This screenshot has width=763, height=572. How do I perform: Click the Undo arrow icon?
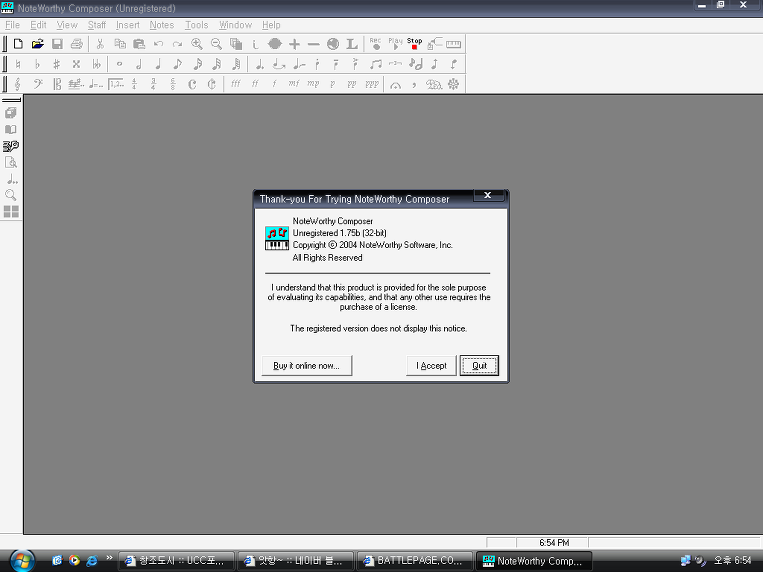pos(158,44)
